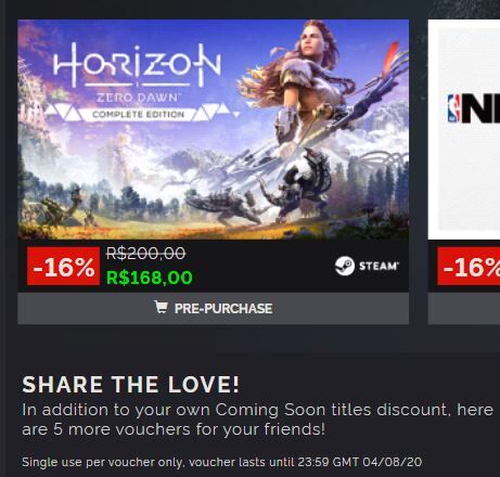Click the struck-through price R$200,00
The width and height of the screenshot is (500, 477).
point(146,253)
